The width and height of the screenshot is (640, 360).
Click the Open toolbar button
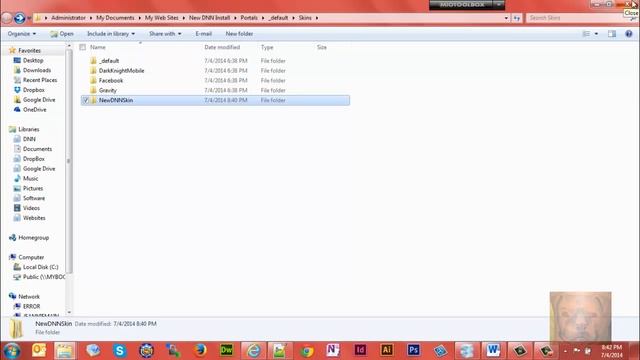tap(62, 34)
